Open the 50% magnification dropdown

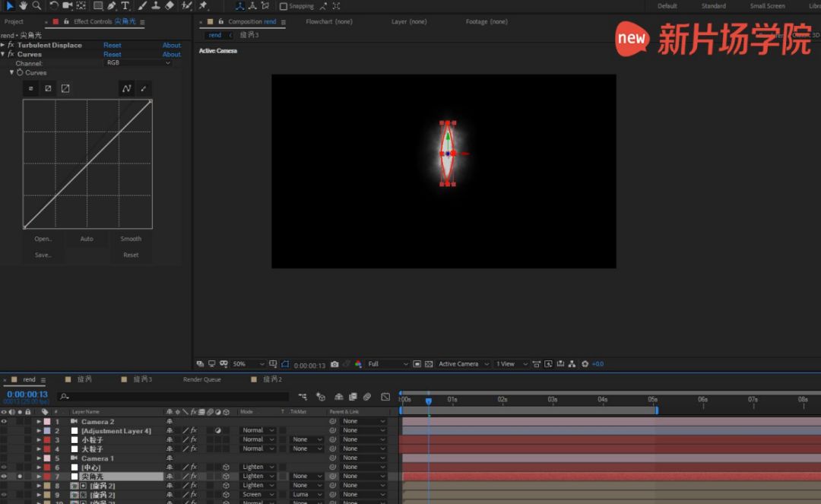click(x=249, y=364)
